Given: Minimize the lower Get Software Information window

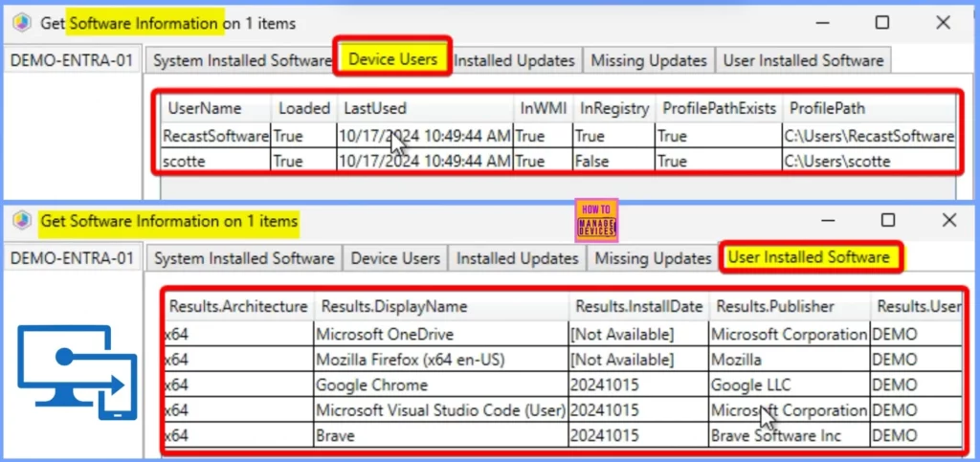Looking at the screenshot, I should point(828,220).
